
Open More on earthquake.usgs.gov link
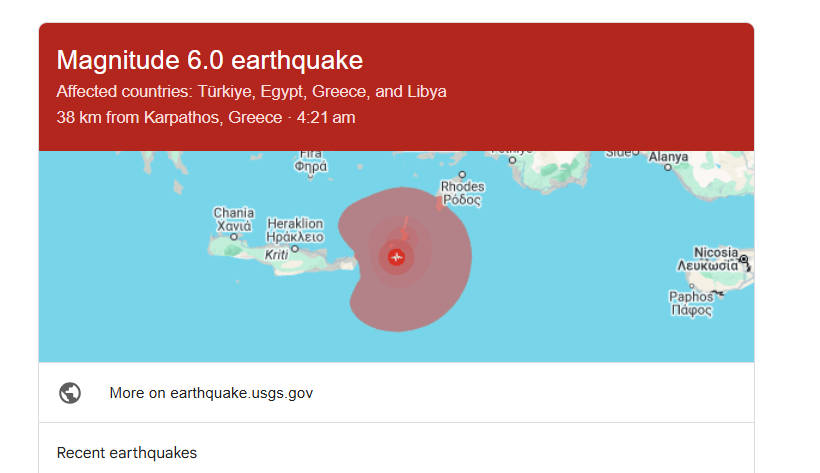(211, 393)
